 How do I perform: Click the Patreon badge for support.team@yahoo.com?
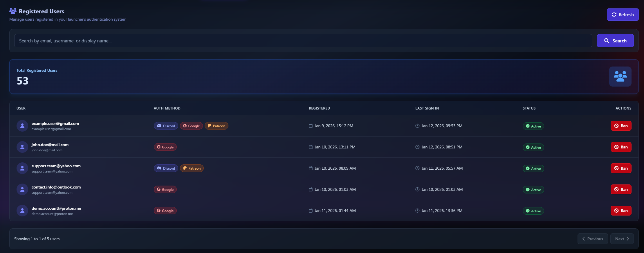(192, 168)
